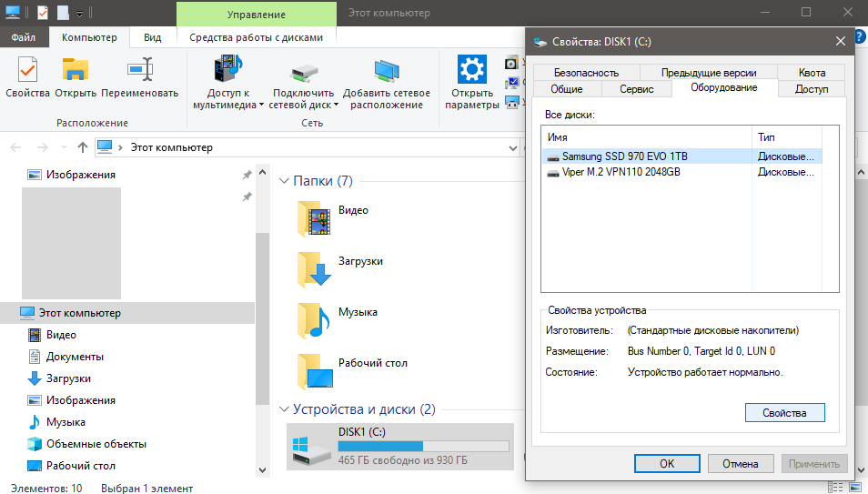Click the explorer window computer icon
868x494 pixels.
coord(12,12)
